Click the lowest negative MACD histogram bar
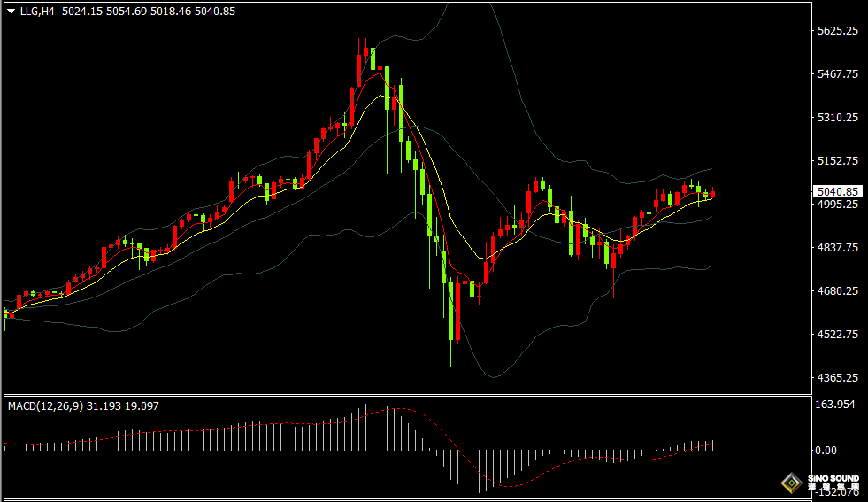Screen dimensions: 868x502 (479, 469)
